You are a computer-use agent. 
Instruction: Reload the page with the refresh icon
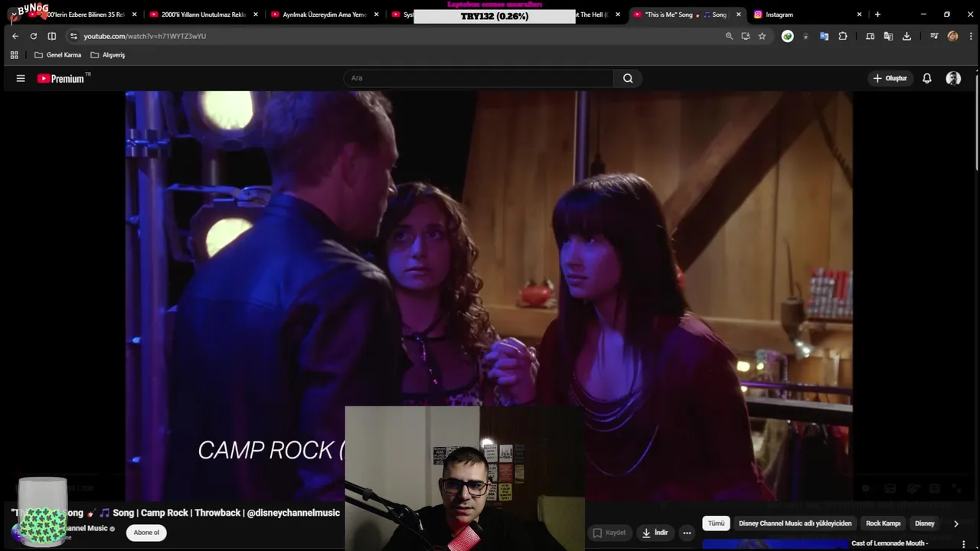click(33, 36)
